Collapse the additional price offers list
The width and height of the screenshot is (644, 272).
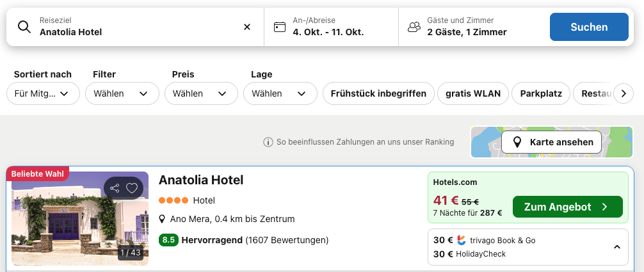616,247
